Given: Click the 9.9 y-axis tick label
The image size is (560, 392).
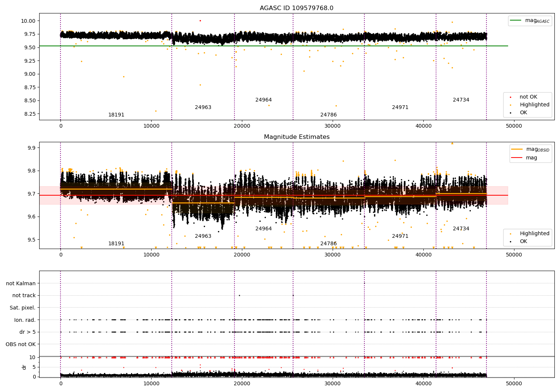Looking at the screenshot, I should click(x=32, y=148).
